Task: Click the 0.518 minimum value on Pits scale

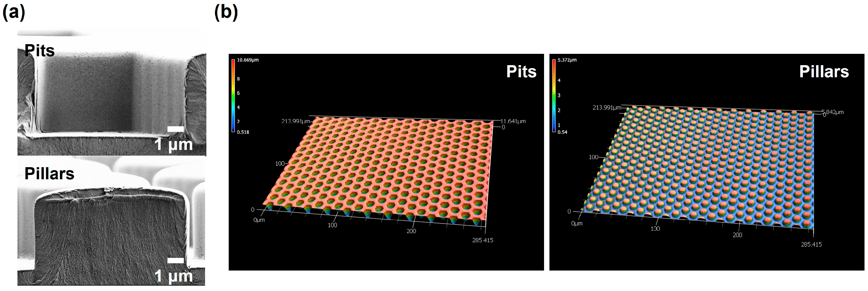Action: point(243,132)
